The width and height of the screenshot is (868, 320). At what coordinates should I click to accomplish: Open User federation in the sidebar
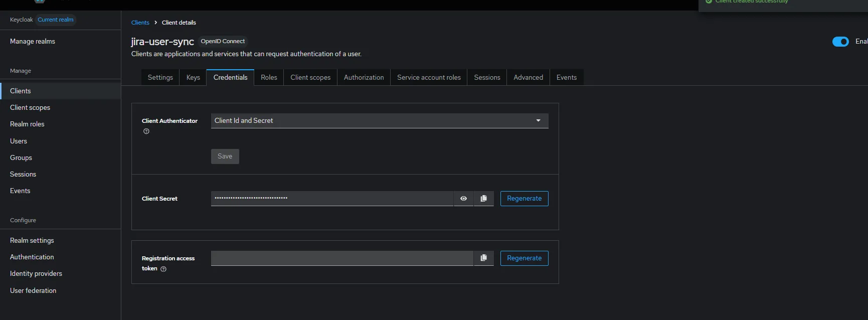pyautogui.click(x=60, y=290)
